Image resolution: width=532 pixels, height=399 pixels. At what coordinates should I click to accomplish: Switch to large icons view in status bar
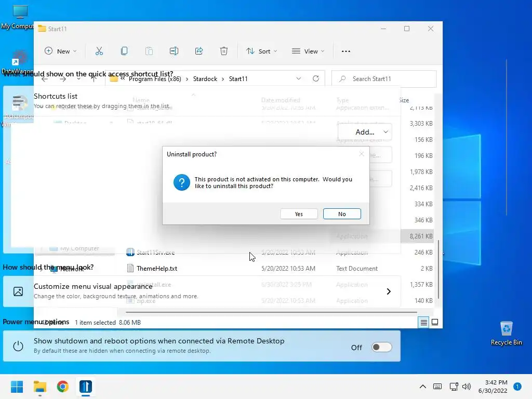click(435, 322)
